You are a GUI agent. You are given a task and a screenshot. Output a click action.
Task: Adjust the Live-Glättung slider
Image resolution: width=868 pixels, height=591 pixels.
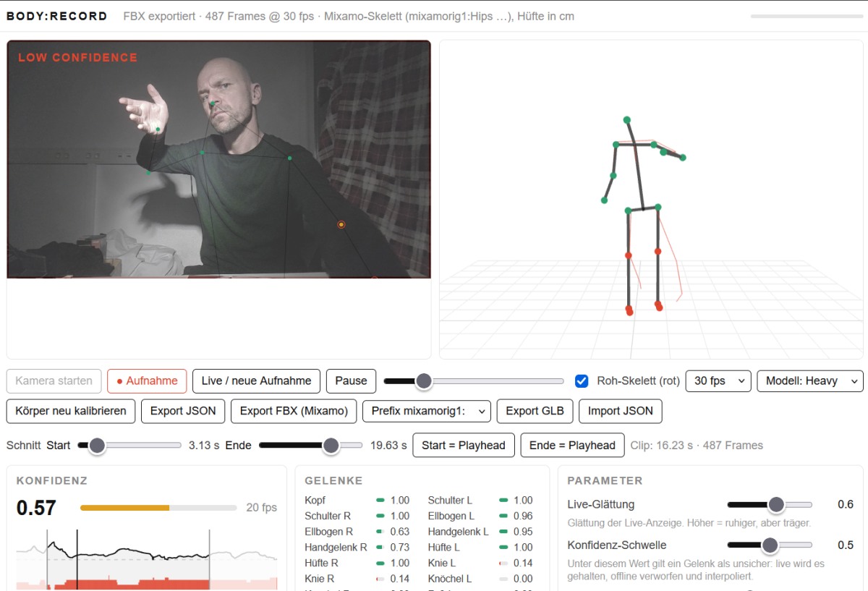pos(770,505)
